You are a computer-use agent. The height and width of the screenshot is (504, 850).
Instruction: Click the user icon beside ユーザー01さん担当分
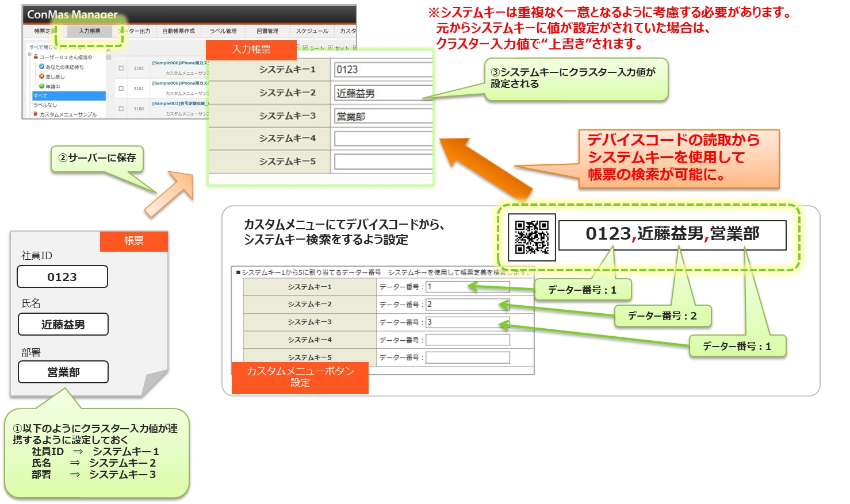click(36, 57)
